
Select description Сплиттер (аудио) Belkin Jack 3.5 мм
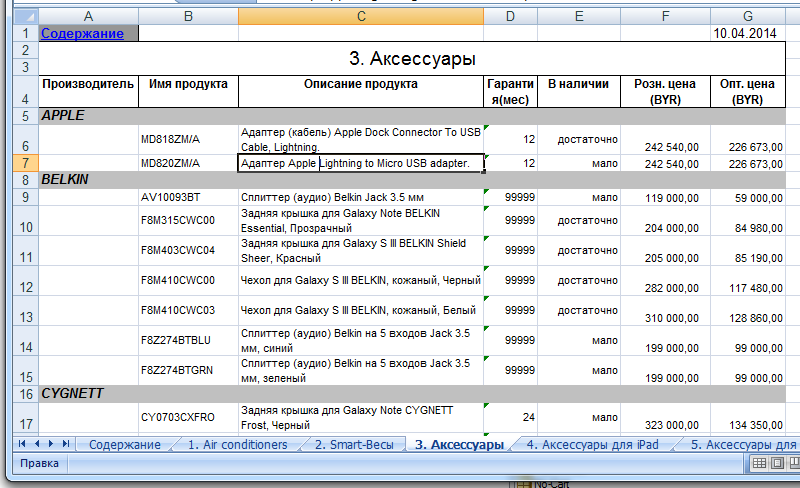tap(361, 198)
